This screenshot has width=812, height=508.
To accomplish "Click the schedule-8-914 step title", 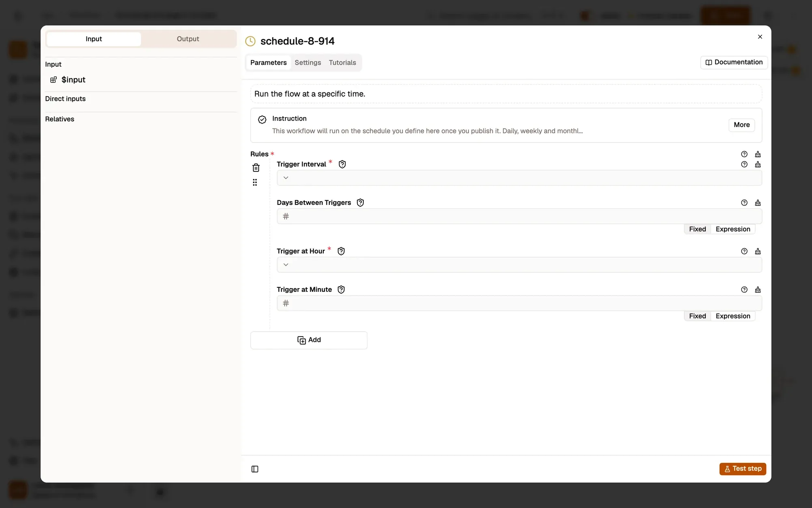I will [297, 41].
